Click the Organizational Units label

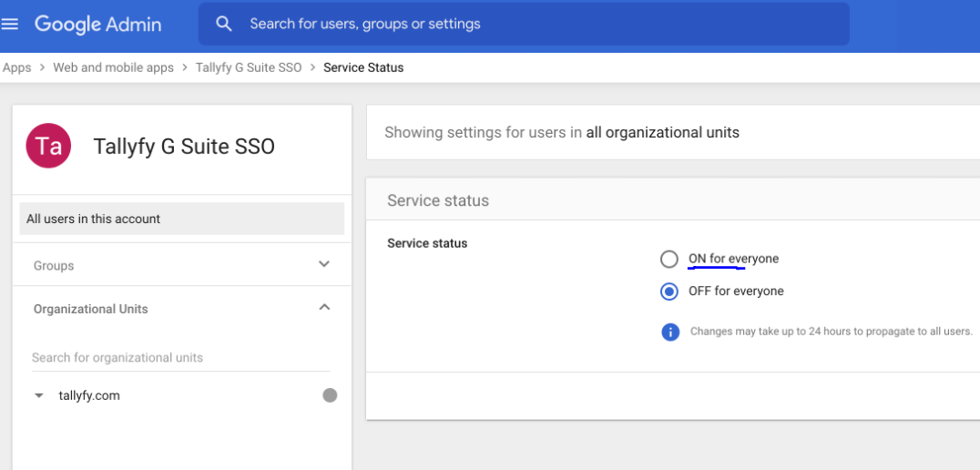pos(91,310)
